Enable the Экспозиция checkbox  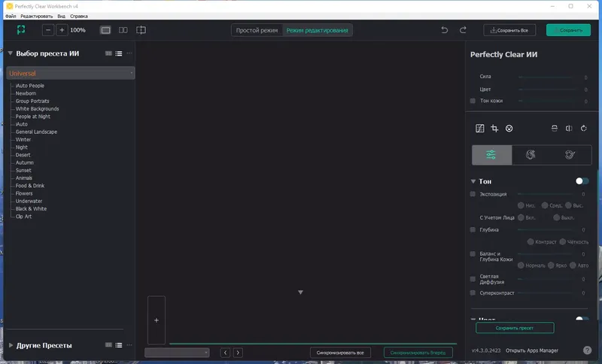[473, 194]
